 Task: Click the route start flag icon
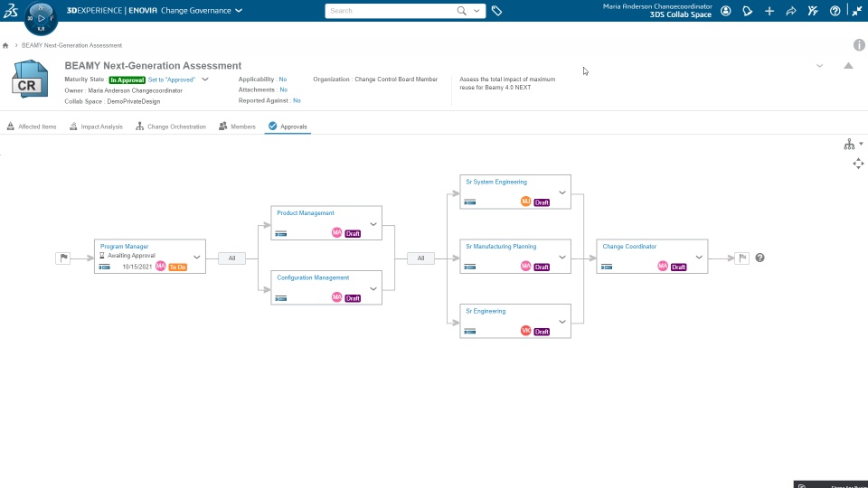[63, 258]
